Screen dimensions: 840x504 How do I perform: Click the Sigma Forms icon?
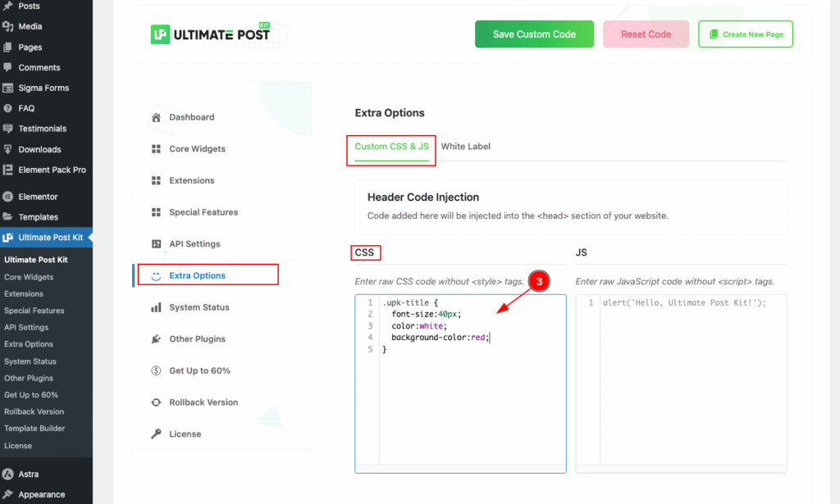coord(8,88)
